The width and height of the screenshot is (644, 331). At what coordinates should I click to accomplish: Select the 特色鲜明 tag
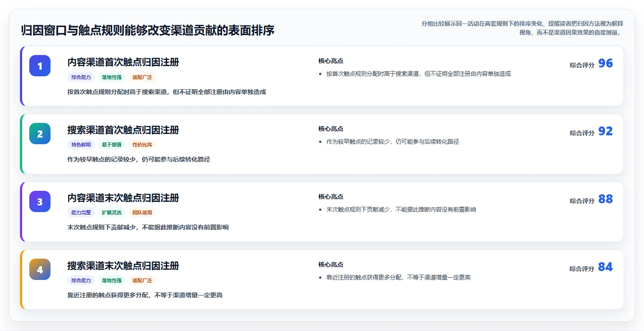pos(81,145)
